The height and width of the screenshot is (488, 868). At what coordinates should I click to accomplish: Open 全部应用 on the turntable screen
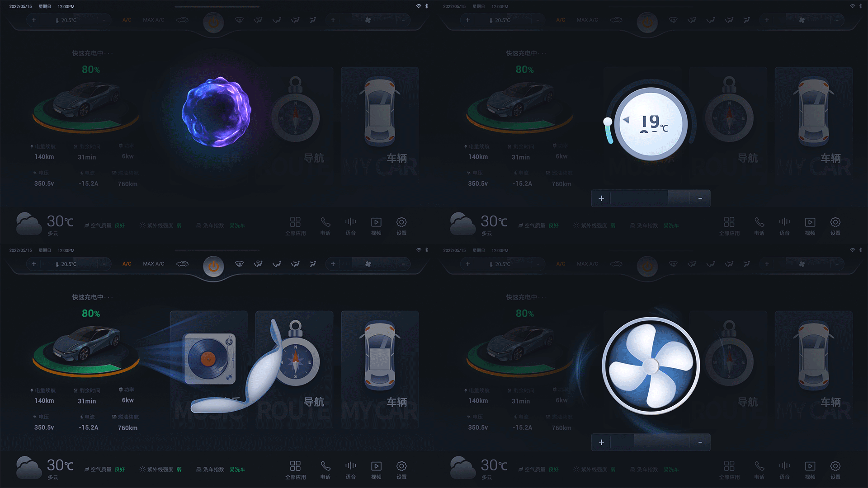(x=295, y=470)
